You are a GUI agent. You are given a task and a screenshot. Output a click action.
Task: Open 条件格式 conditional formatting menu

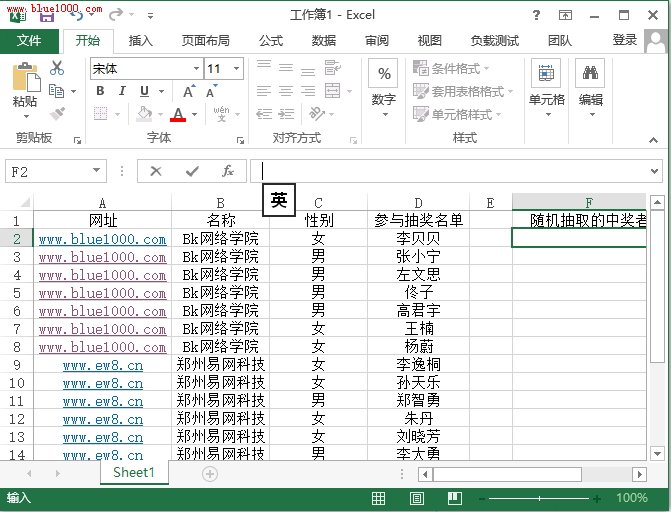tap(451, 68)
